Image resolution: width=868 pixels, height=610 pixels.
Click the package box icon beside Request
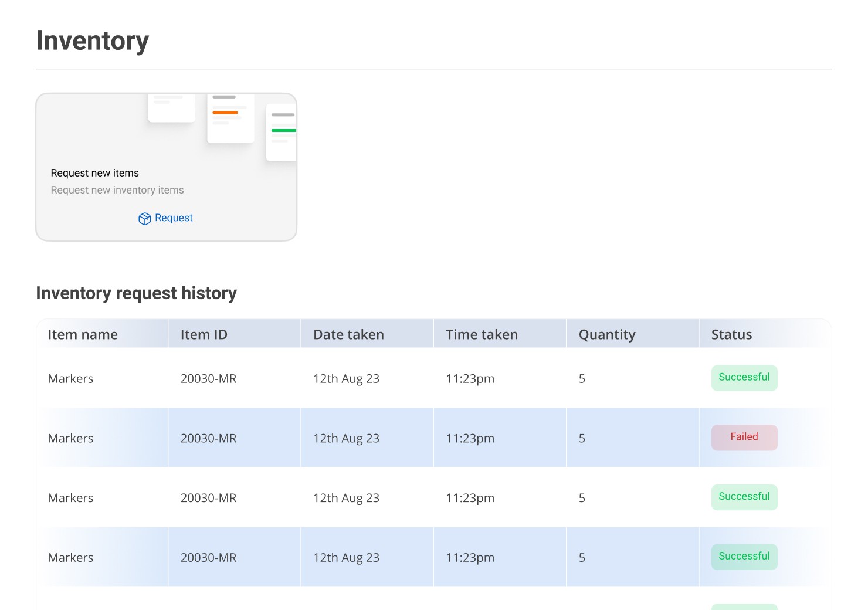pos(145,219)
